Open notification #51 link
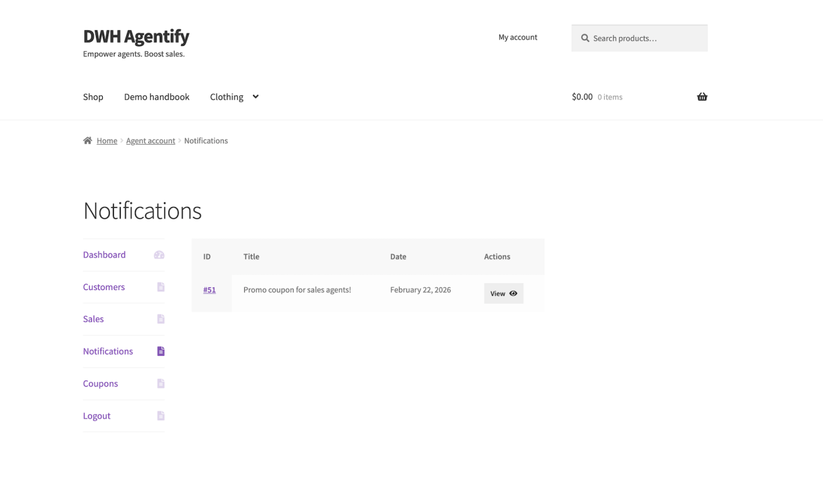823x504 pixels. tap(209, 290)
